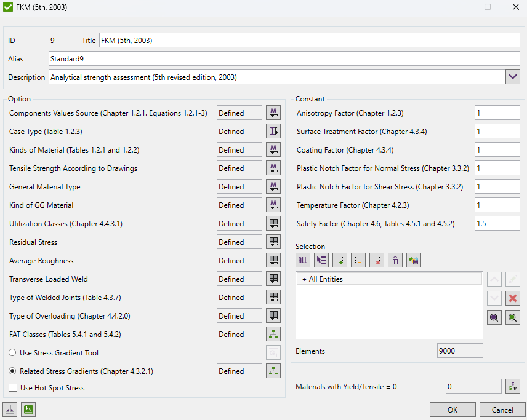Select Use Stress Gradient Tool radio
The image size is (527, 420).
click(13, 353)
